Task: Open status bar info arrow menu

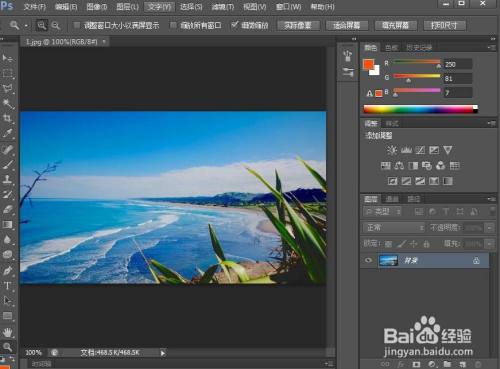Action: click(x=163, y=353)
